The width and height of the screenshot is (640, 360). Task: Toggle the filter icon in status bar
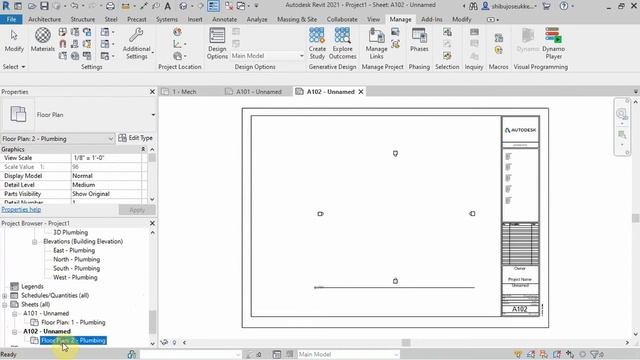(x=595, y=354)
